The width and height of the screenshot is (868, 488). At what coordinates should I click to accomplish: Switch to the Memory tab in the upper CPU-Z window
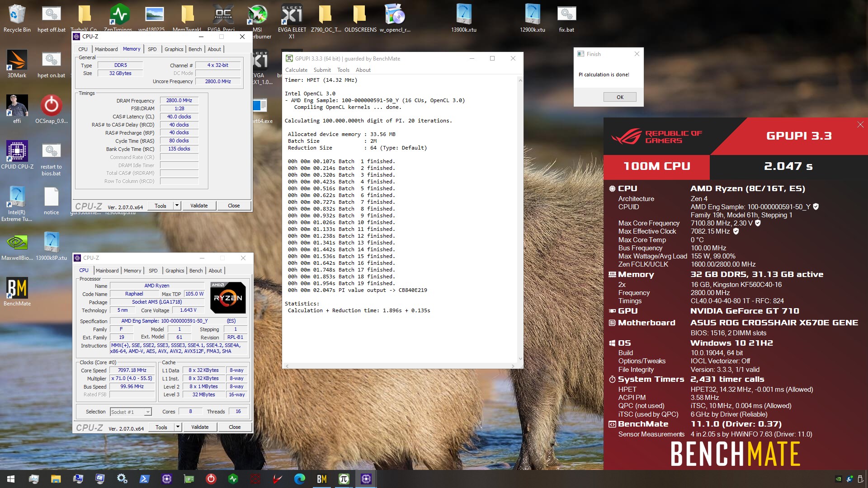pyautogui.click(x=132, y=49)
